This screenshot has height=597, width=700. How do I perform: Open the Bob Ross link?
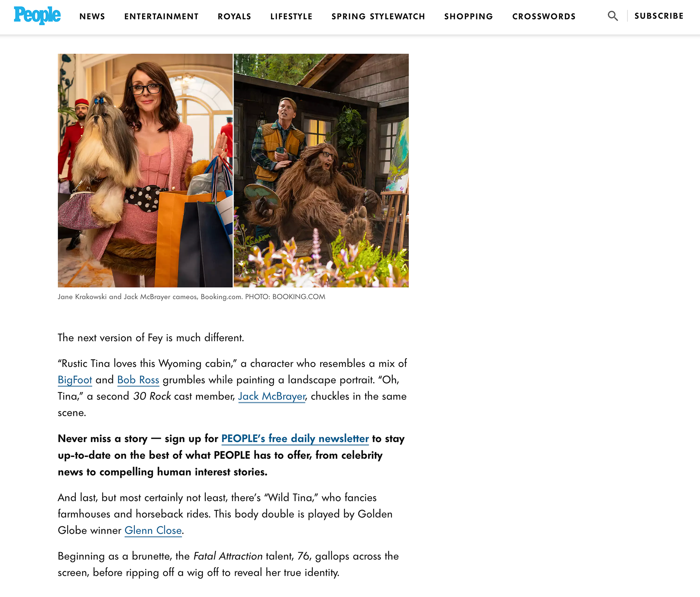click(138, 380)
